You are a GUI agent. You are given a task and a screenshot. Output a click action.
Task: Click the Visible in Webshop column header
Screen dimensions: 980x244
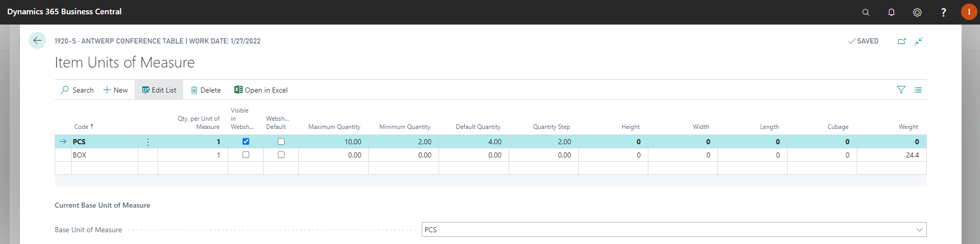242,119
